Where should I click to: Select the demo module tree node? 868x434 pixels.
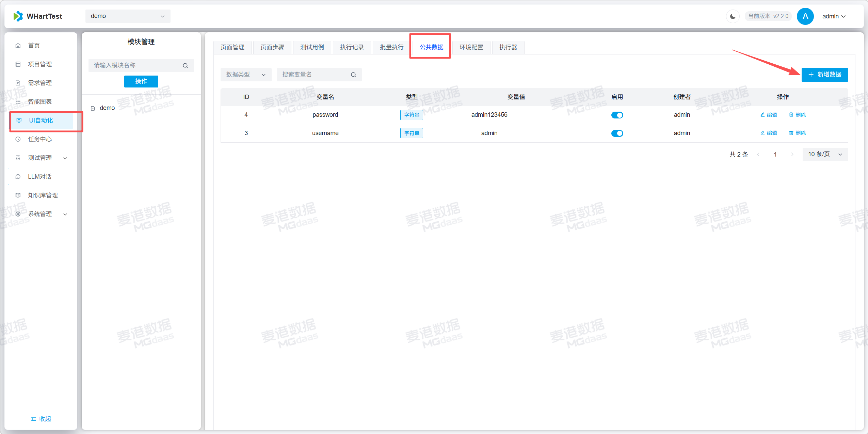click(x=107, y=108)
